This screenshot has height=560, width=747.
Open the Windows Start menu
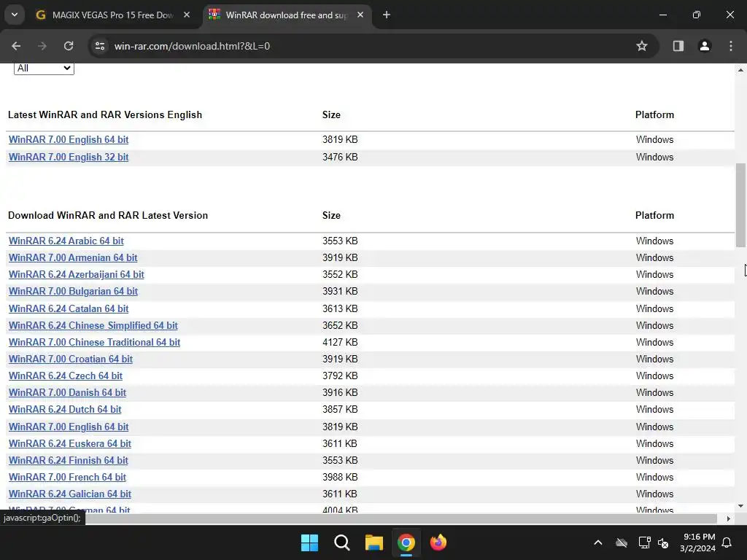(x=309, y=542)
